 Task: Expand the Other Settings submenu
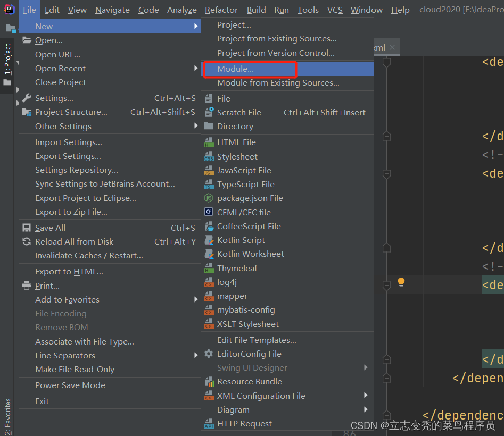click(196, 126)
